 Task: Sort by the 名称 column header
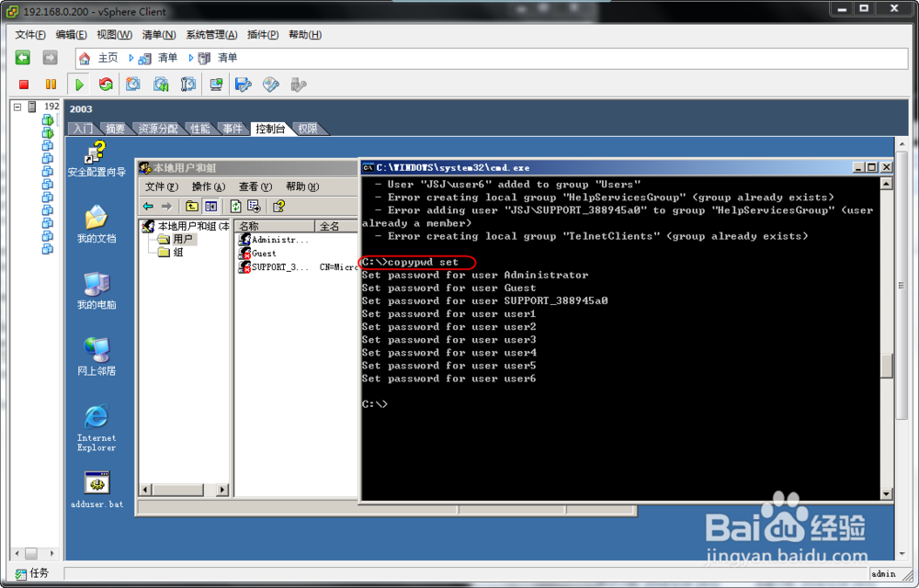pos(274,226)
